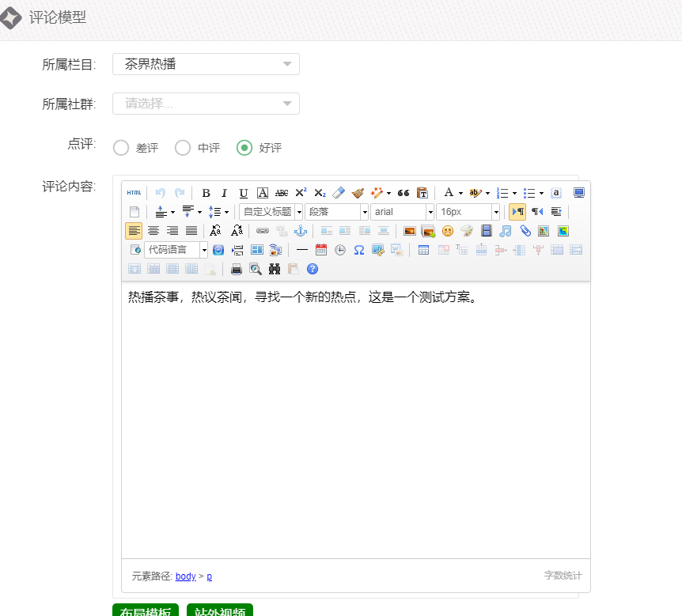Image resolution: width=682 pixels, height=616 pixels.
Task: Insert a table using the table icon
Action: 424,250
